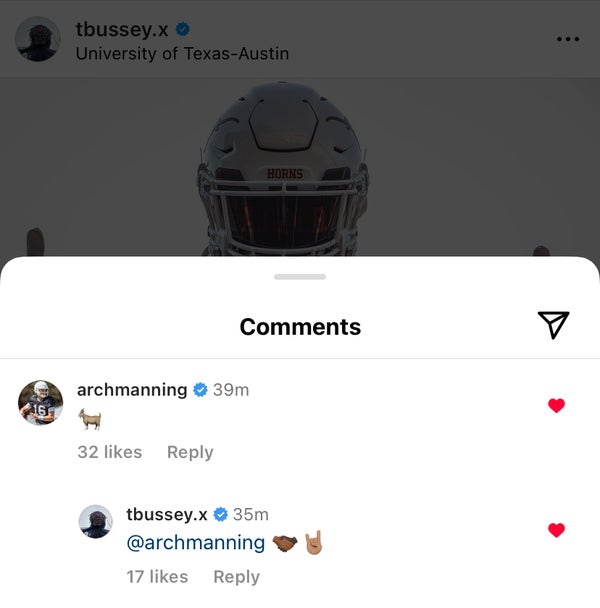The height and width of the screenshot is (608, 600).
Task: Unlike archmanning's goat comment heart
Action: (x=557, y=405)
